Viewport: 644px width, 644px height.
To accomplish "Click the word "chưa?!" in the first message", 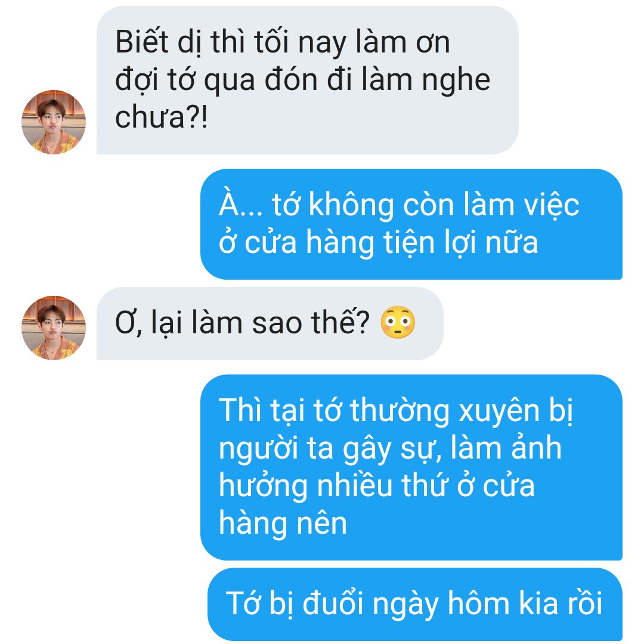I will (162, 117).
